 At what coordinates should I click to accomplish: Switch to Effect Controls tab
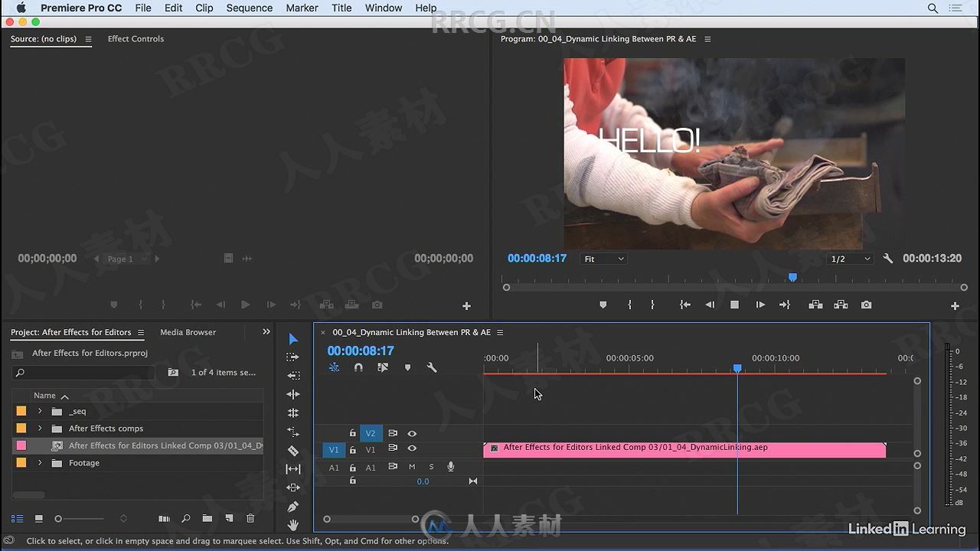click(x=136, y=39)
